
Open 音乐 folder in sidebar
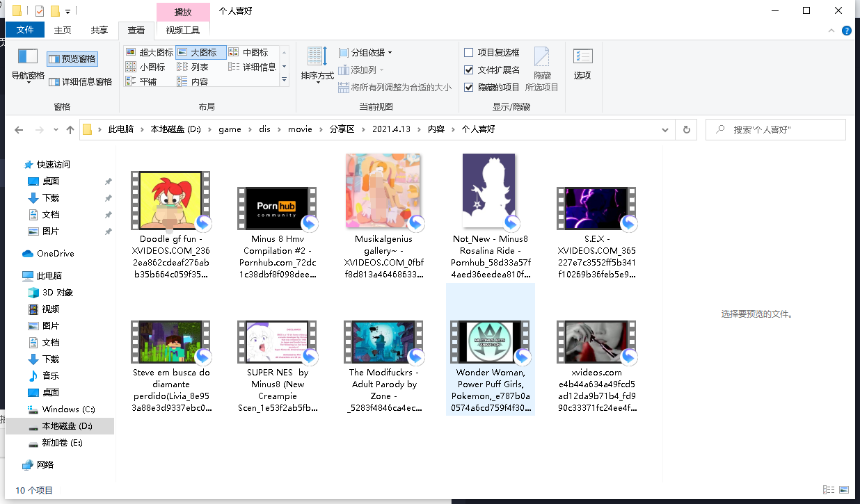tap(51, 376)
